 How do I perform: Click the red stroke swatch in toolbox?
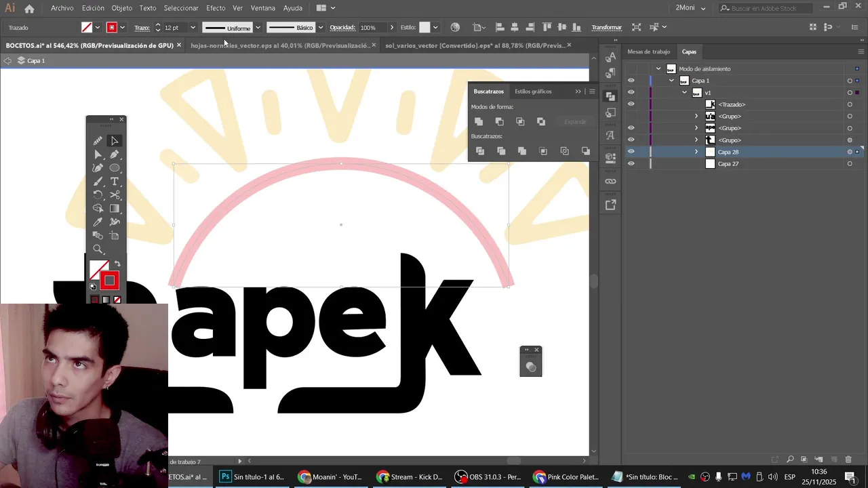click(110, 281)
